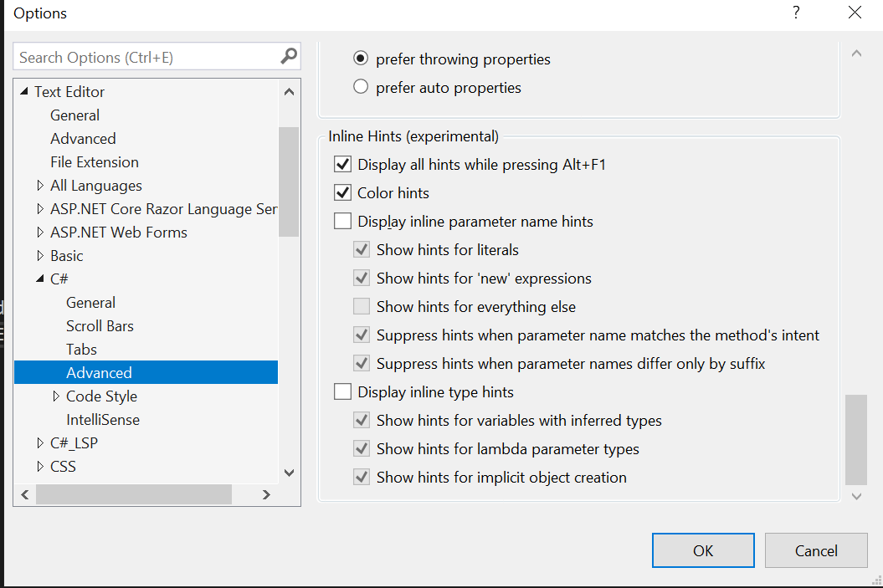Viewport: 883px width, 588px height.
Task: Enable "Display inline parameter name hints"
Action: [x=342, y=221]
